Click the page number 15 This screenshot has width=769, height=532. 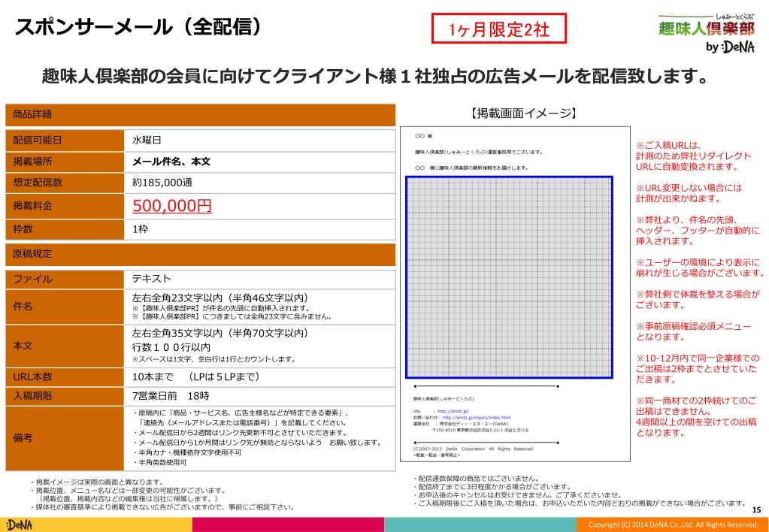[x=755, y=510]
